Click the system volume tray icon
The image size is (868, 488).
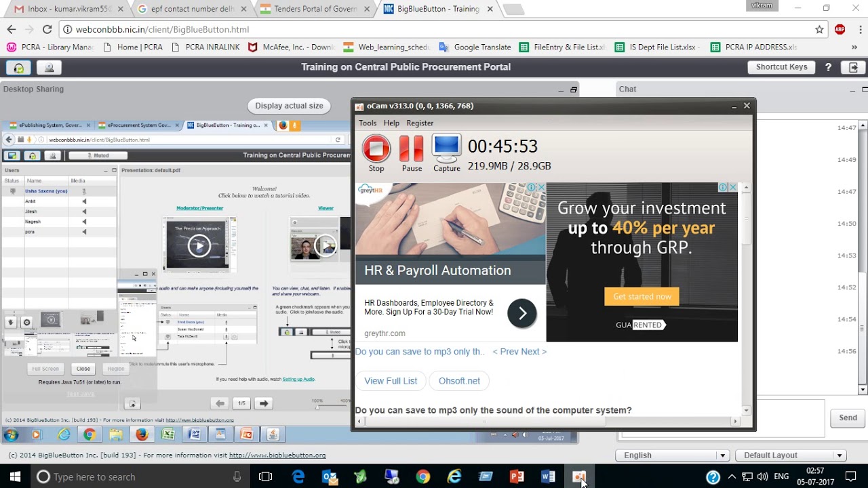(x=762, y=477)
